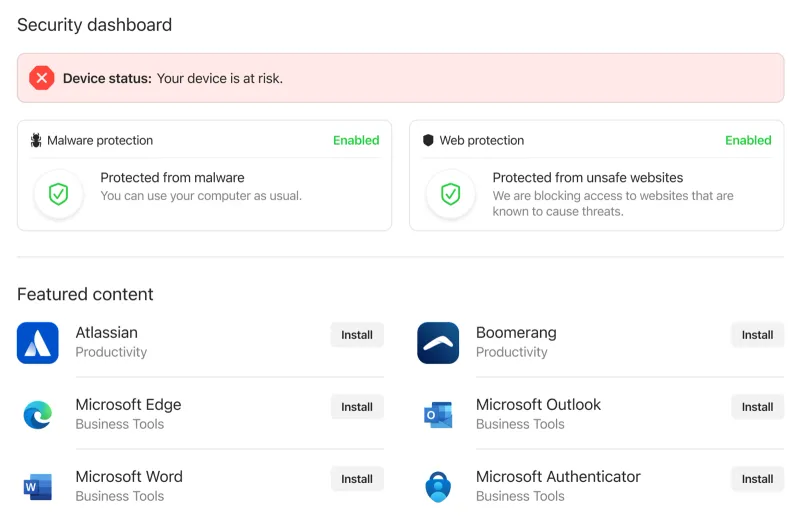Image resolution: width=800 pixels, height=520 pixels.
Task: Select the Atlassian app name
Action: [107, 333]
